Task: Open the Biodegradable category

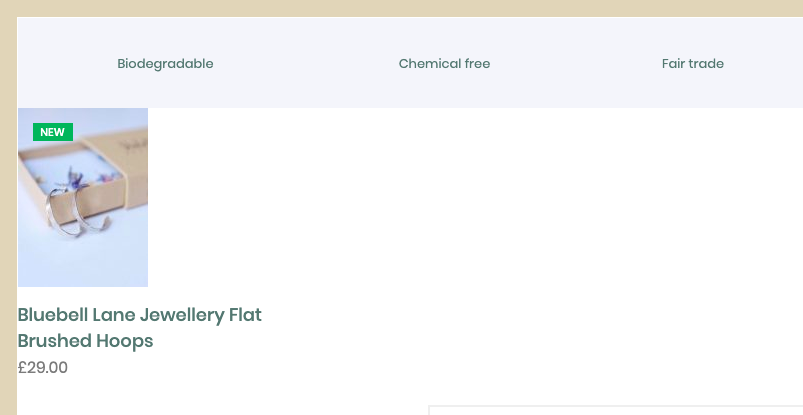Action: [165, 64]
